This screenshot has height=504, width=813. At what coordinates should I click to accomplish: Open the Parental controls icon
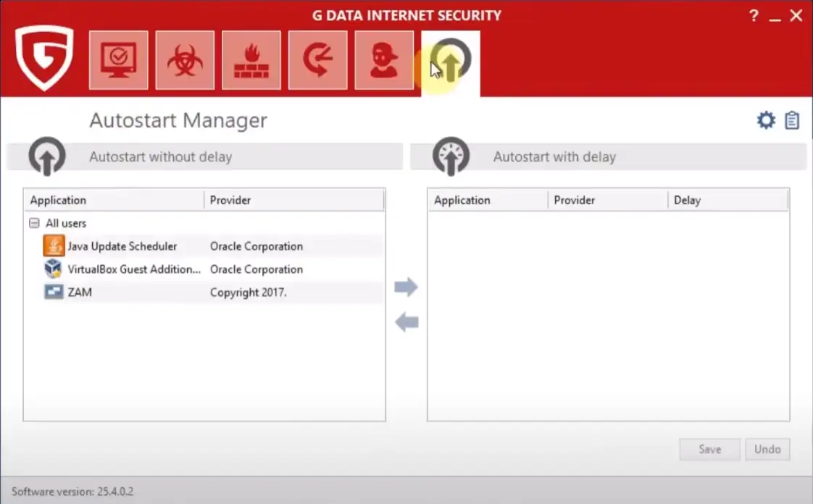click(x=384, y=60)
